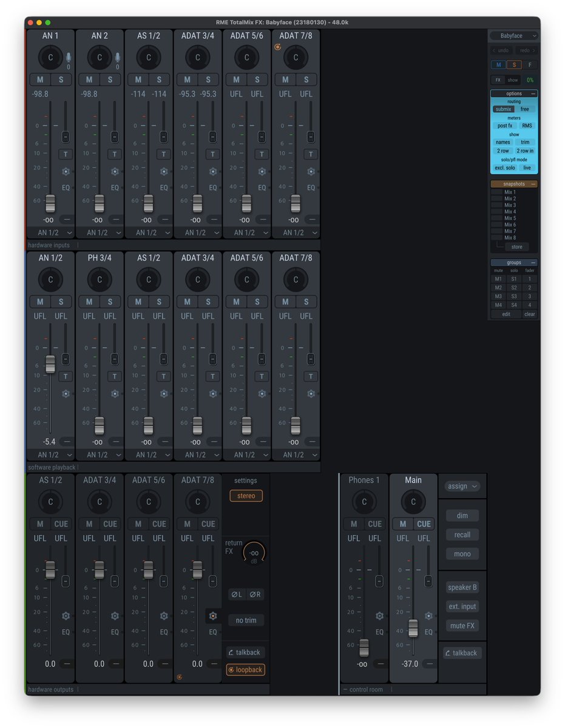Image resolution: width=565 pixels, height=728 pixels.
Task: Click the small dash button beside AN 1's -oo value
Action: pyautogui.click(x=66, y=220)
